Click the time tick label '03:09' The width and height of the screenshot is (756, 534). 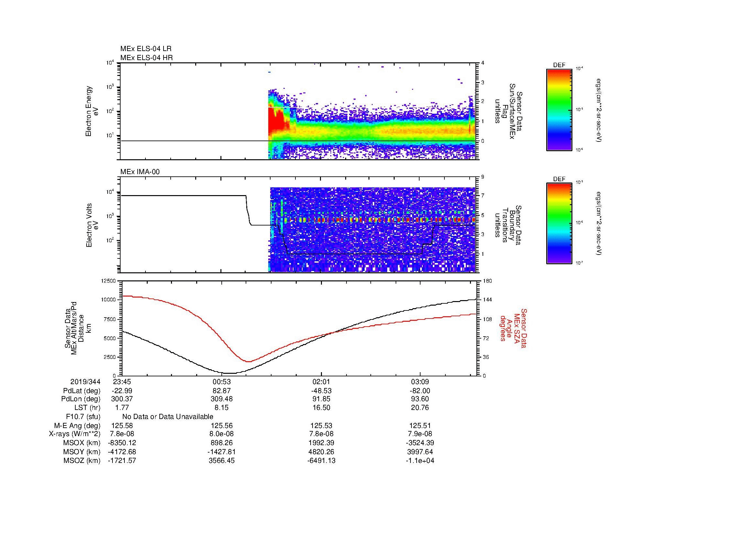[x=420, y=382]
